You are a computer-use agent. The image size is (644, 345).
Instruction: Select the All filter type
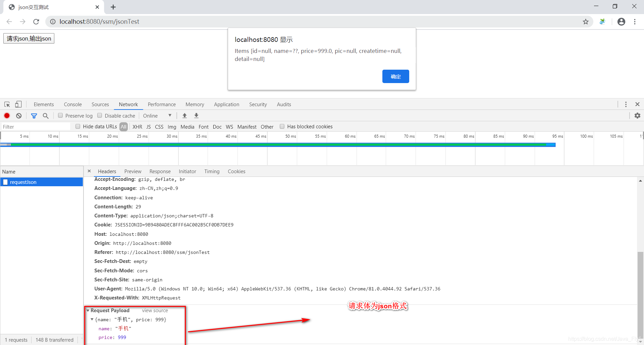point(124,127)
